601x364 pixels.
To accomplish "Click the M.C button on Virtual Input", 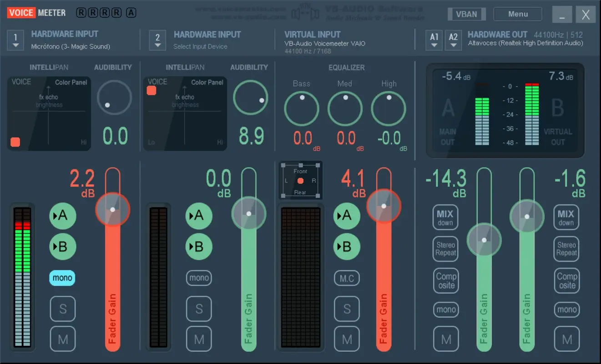I will pos(347,278).
